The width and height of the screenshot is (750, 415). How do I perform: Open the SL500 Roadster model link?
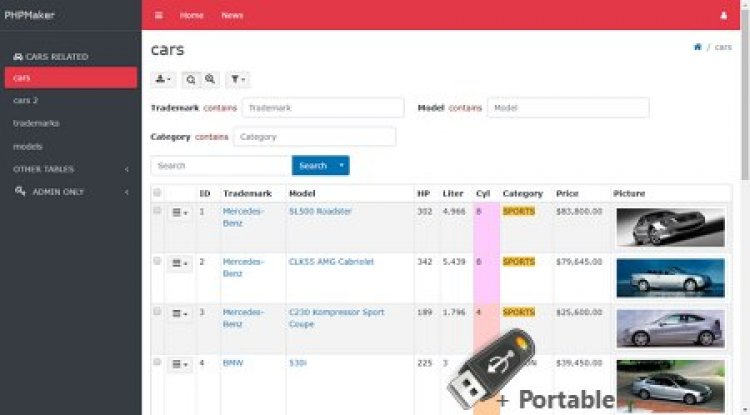pyautogui.click(x=320, y=211)
